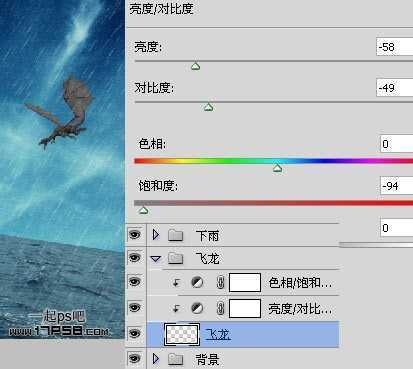Toggle visibility of the 背景 group

coord(135,359)
